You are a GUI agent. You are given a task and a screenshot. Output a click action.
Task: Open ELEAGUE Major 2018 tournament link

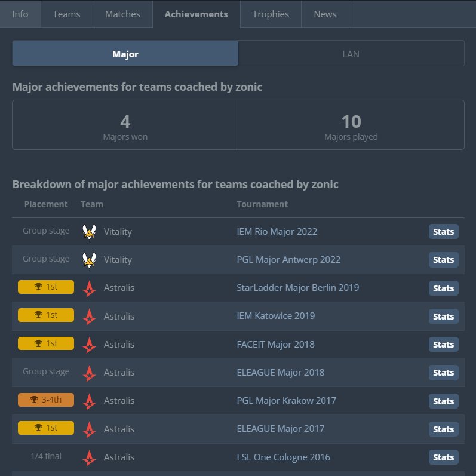281,373
